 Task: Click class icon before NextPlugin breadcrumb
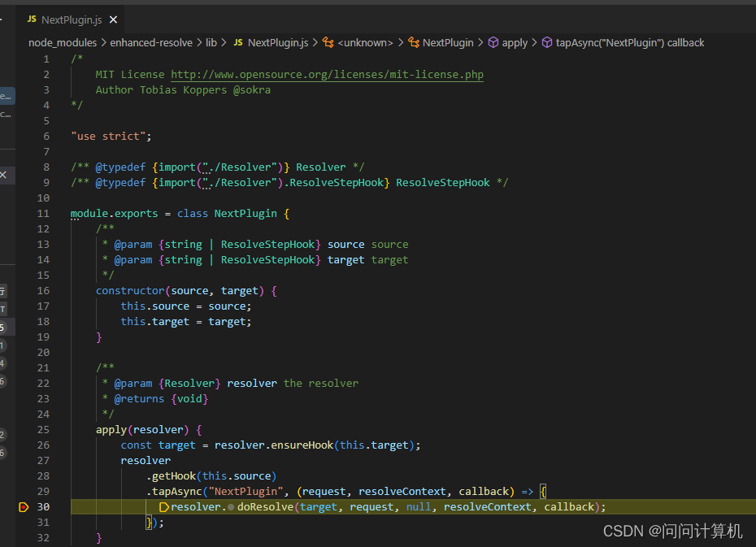coord(414,43)
